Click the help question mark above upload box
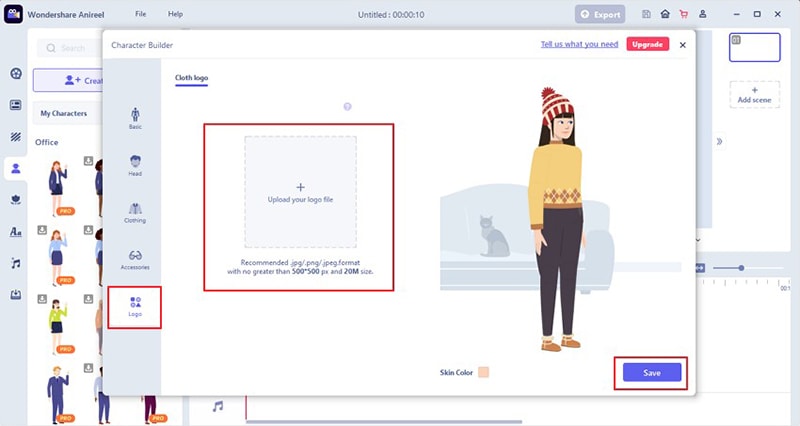The width and height of the screenshot is (800, 426). [347, 107]
